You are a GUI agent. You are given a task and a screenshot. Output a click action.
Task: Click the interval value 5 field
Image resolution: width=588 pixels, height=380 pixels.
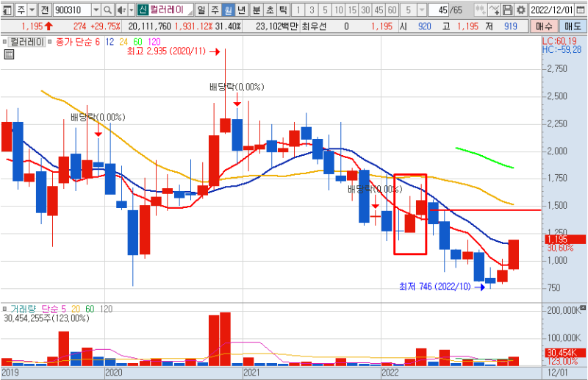tap(409, 10)
